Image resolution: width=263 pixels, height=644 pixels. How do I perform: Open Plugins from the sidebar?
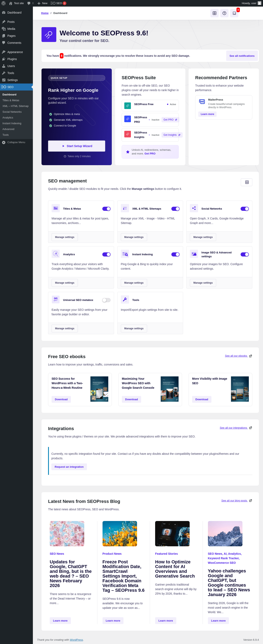click(x=16, y=59)
